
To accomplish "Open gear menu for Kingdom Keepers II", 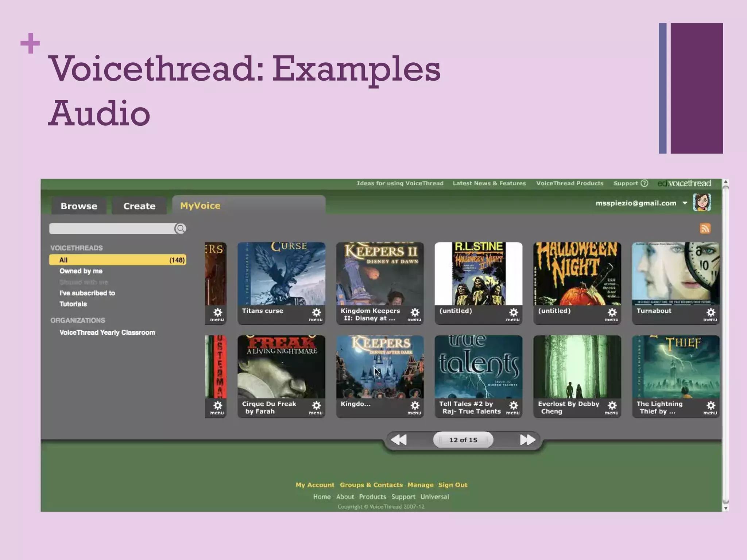I will (x=414, y=314).
